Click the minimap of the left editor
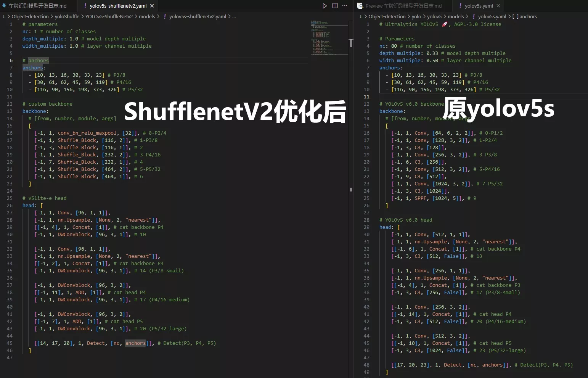The image size is (588, 378). (329, 37)
